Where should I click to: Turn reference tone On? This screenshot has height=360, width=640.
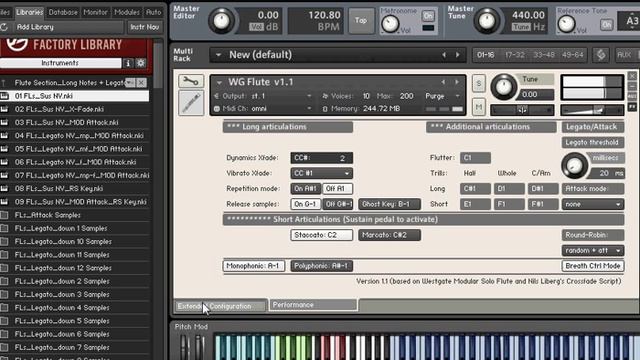606,25
